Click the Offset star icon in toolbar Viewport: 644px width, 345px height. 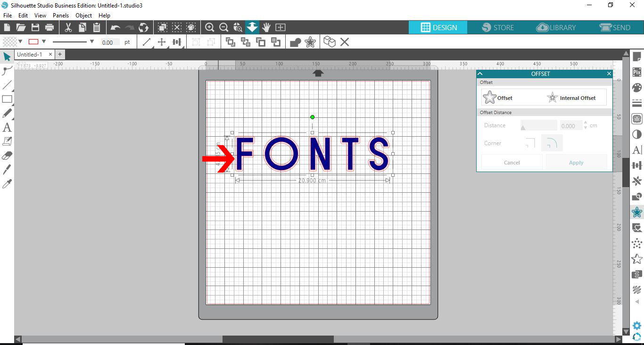pos(310,42)
